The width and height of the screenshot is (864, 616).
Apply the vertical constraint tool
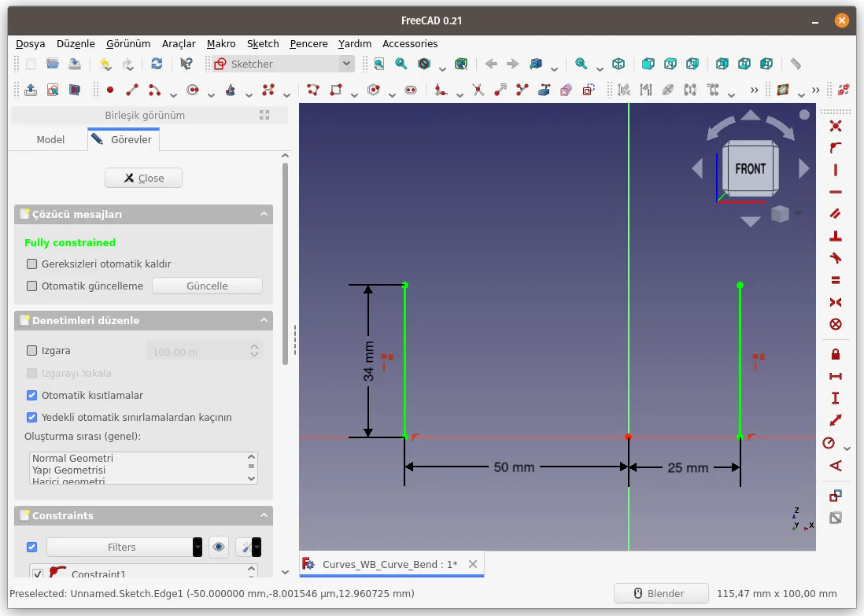click(x=836, y=170)
